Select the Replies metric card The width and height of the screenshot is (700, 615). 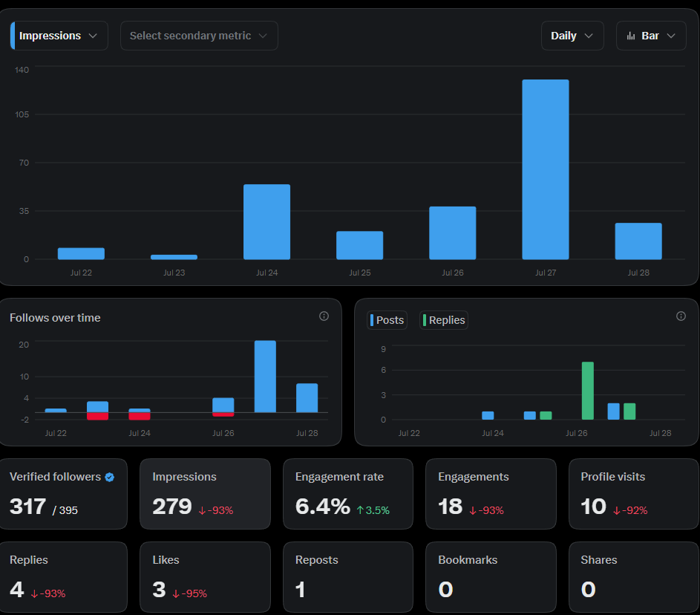[63, 577]
